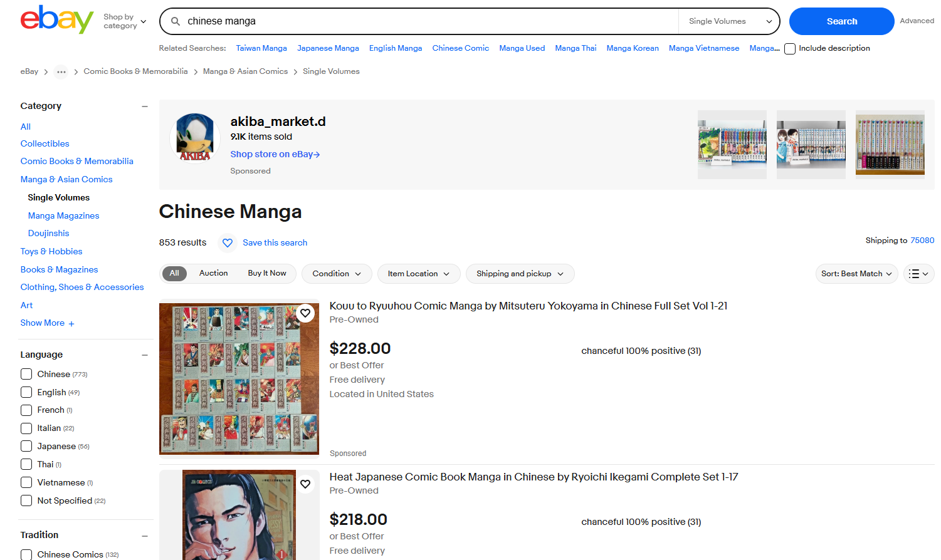The image size is (941, 560).
Task: Click the Kouu to Ryuuhou listing thumbnail
Action: pos(239,379)
